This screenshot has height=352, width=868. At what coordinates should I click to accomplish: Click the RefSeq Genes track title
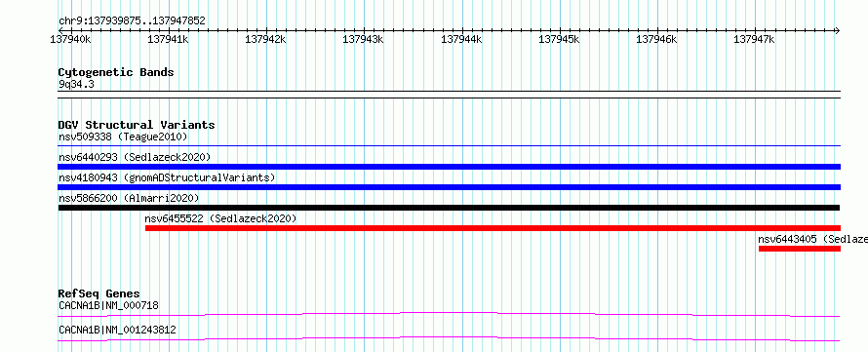tap(99, 293)
